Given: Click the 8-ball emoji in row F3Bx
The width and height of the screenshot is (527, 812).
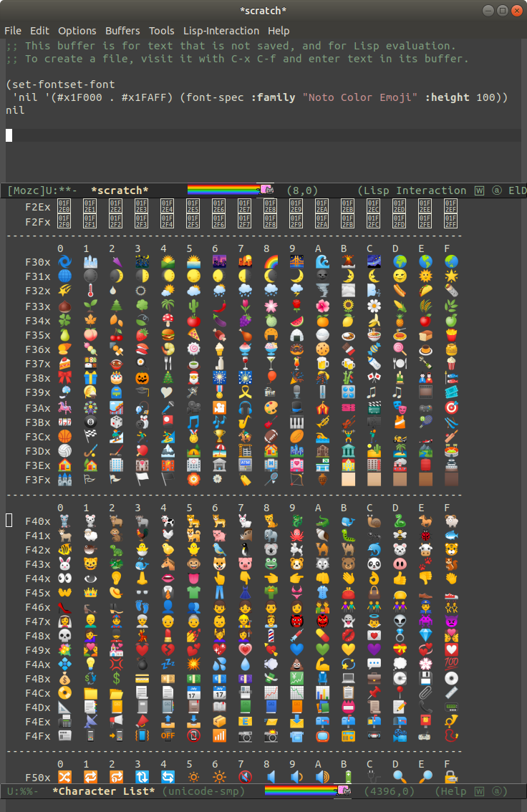Looking at the screenshot, I should [91, 422].
